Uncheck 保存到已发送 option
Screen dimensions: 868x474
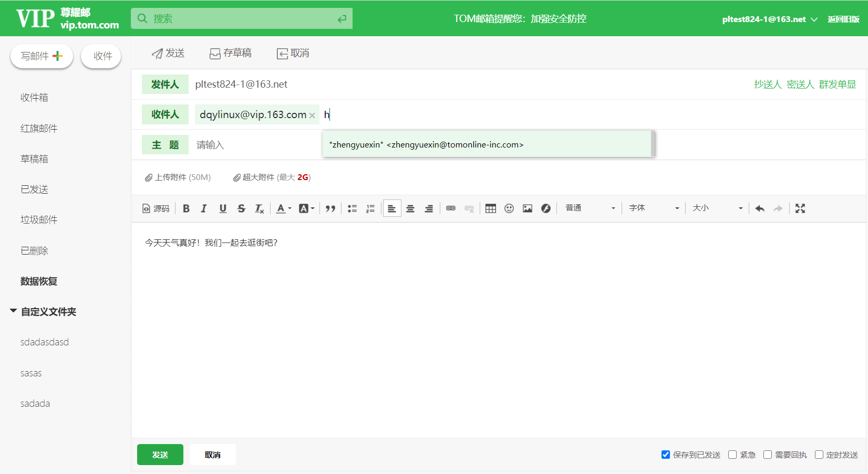[x=665, y=455]
